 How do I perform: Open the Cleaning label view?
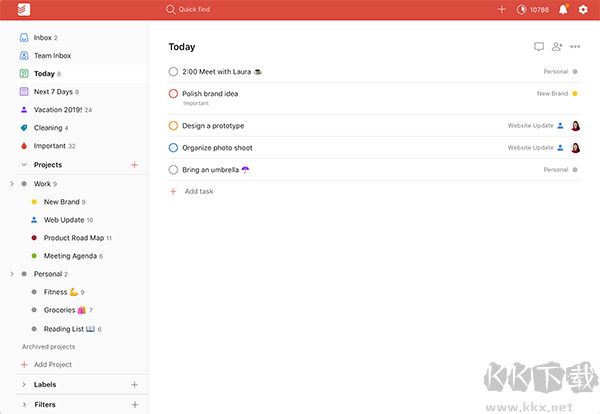(81, 128)
